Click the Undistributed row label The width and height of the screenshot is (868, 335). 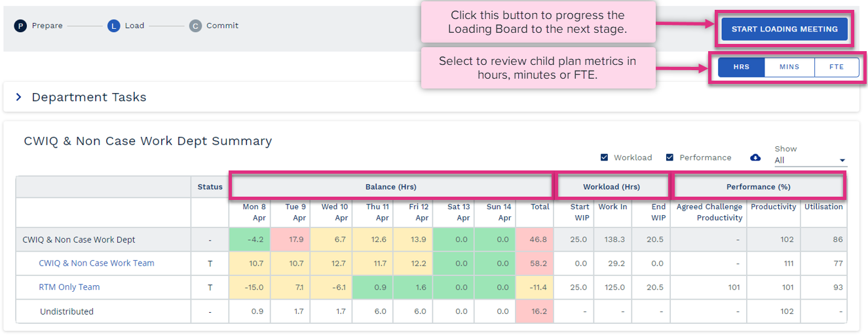(67, 311)
